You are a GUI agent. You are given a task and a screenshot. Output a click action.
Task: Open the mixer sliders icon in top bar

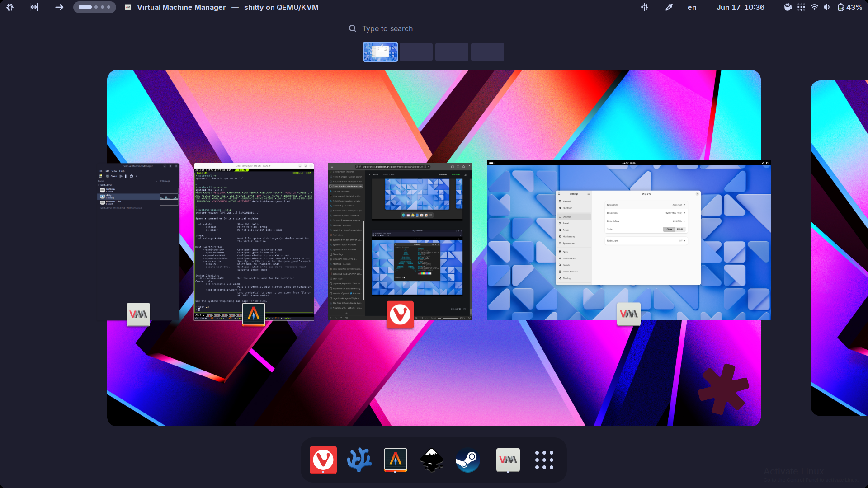coord(645,7)
